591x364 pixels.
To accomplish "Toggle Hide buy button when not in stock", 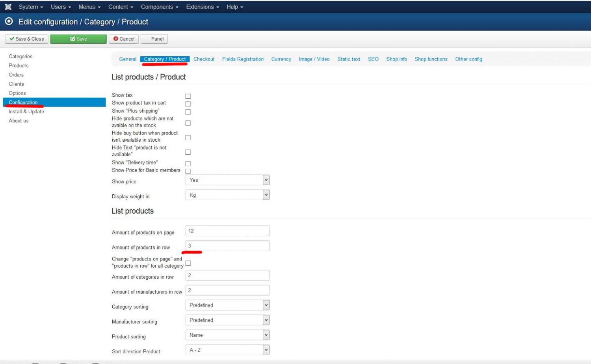I will click(188, 137).
